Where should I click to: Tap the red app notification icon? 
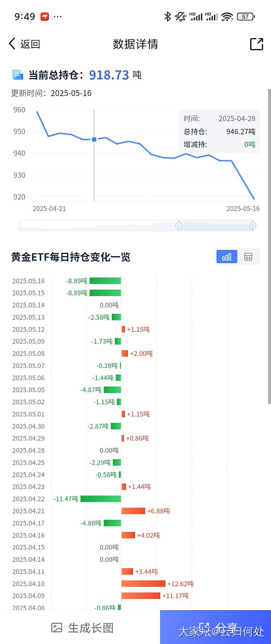(x=45, y=16)
